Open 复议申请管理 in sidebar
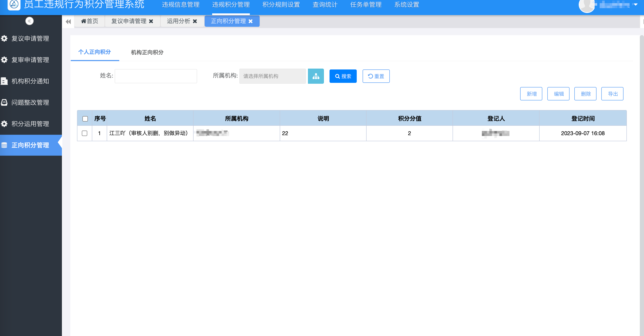 point(30,38)
